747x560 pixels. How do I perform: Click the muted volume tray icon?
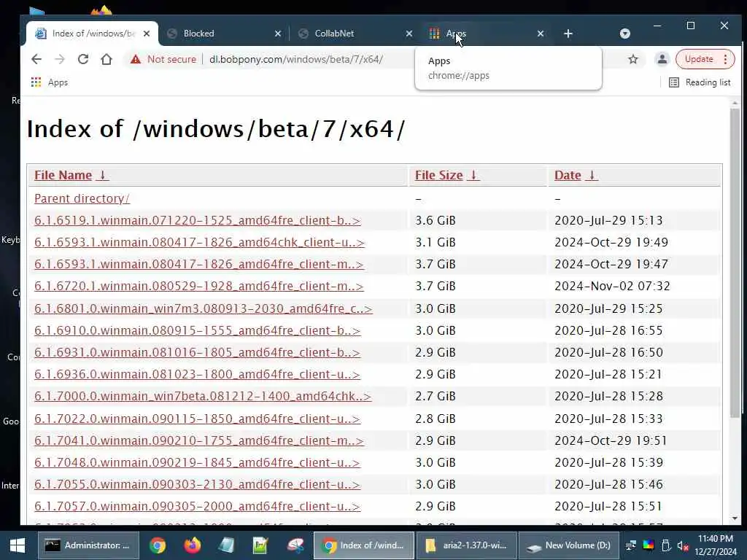pos(683,545)
